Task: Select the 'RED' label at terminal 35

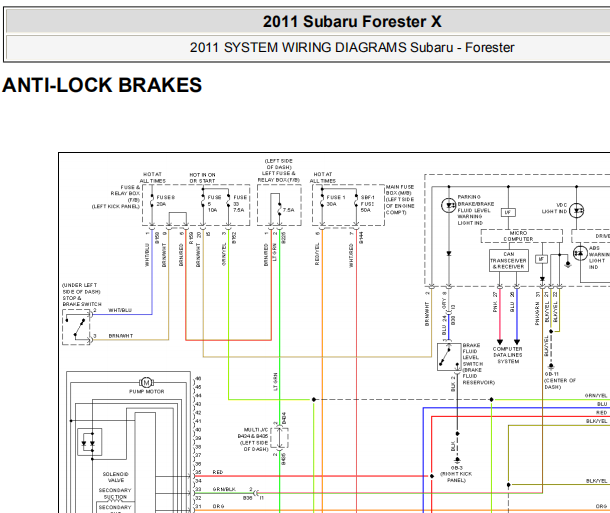Action: point(218,472)
